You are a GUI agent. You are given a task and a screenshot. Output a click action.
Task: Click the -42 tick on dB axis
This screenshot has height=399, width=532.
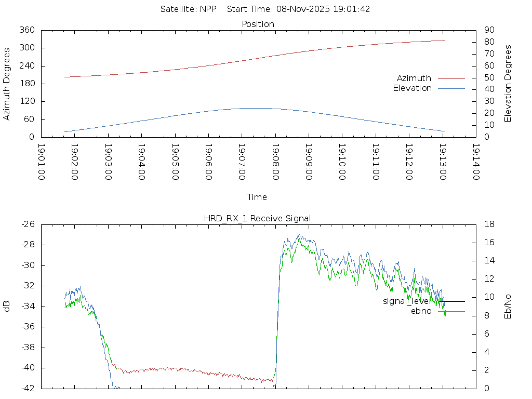point(27,388)
